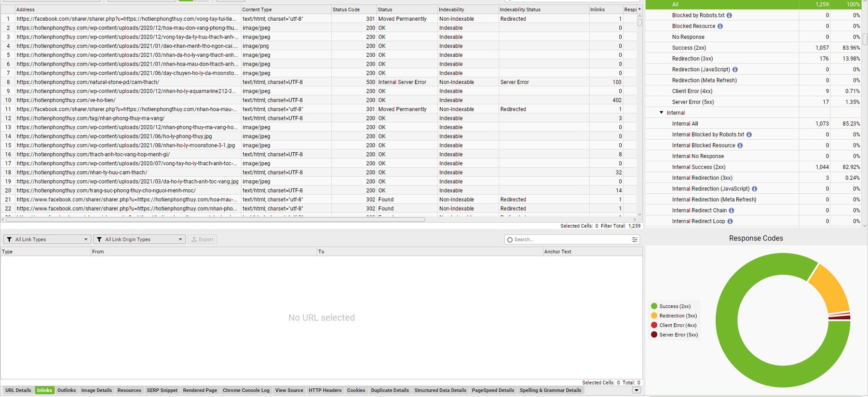This screenshot has width=868, height=397.
Task: Open the Image Details tab
Action: coord(96,390)
